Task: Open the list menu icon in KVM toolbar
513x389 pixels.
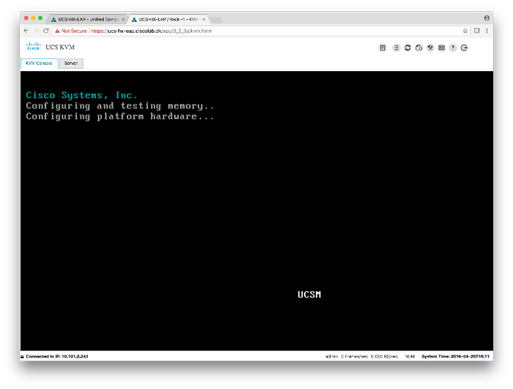Action: [x=396, y=48]
